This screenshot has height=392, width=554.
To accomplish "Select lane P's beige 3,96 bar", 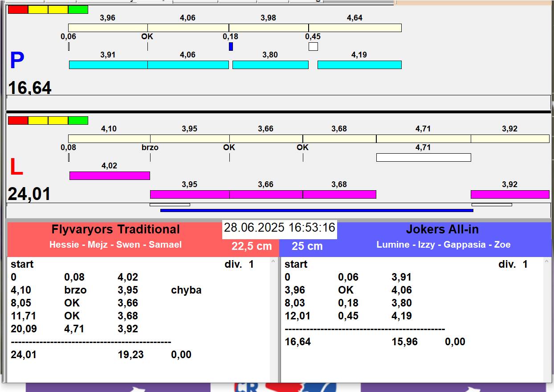I will point(108,28).
